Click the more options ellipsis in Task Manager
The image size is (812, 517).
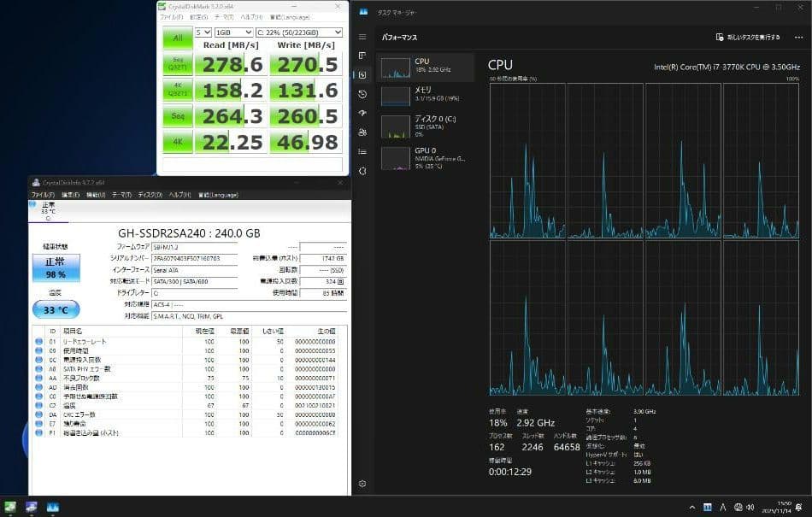tap(799, 37)
